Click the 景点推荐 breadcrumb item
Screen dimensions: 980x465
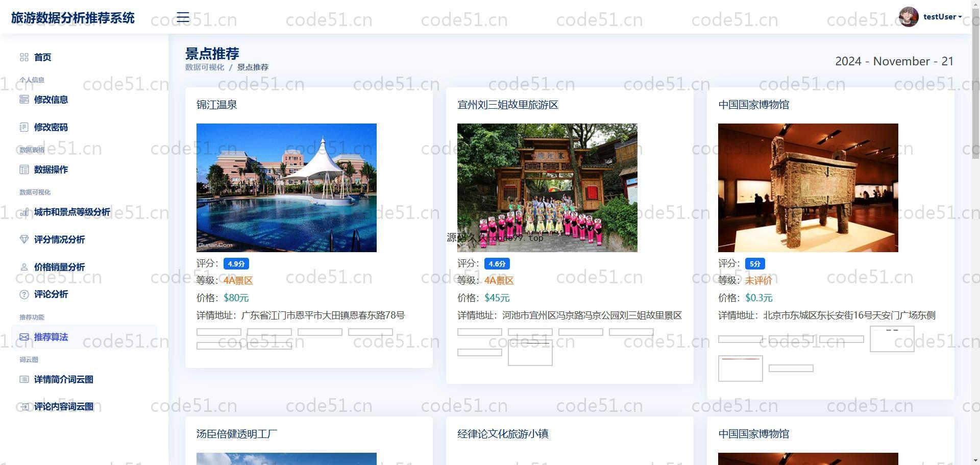[253, 67]
